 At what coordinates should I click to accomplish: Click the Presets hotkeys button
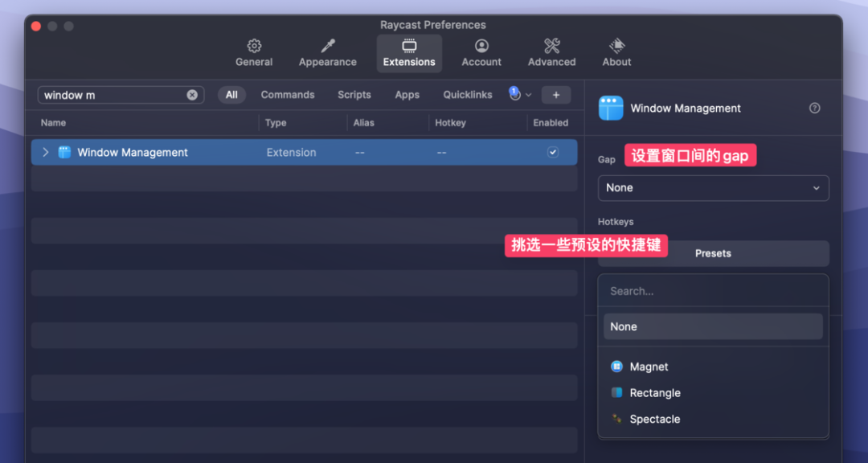pos(713,253)
